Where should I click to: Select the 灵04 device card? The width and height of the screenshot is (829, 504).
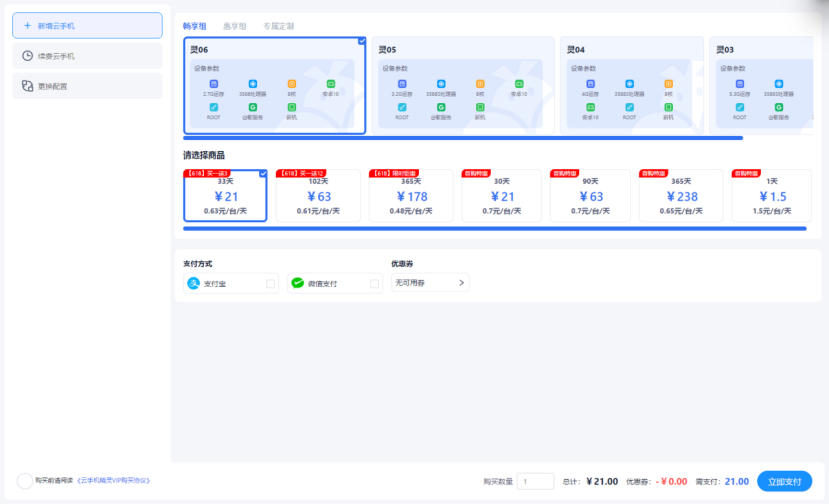coord(632,85)
